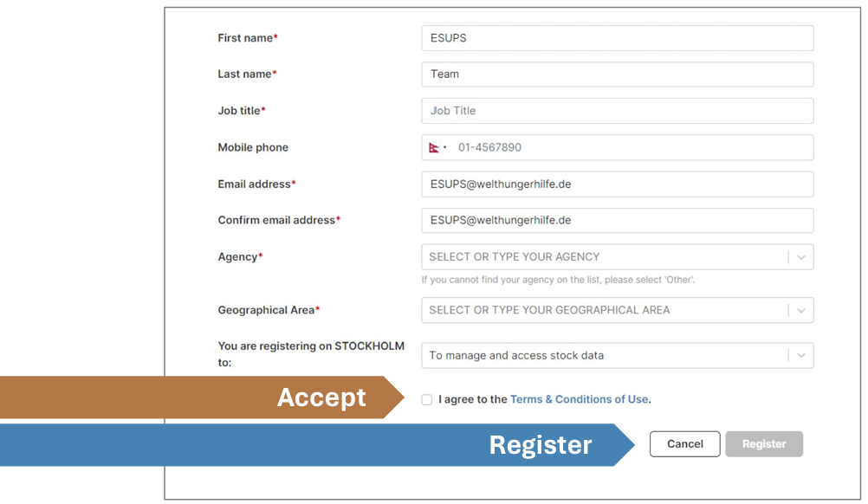Expand the Geographical Area dropdown arrow
Screen dimensions: 868x504
(801, 310)
